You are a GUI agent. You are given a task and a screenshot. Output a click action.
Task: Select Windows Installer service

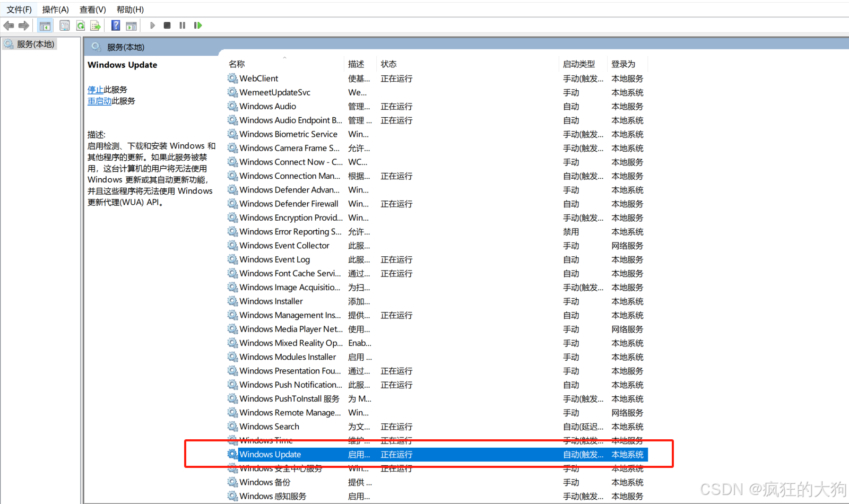437,301
